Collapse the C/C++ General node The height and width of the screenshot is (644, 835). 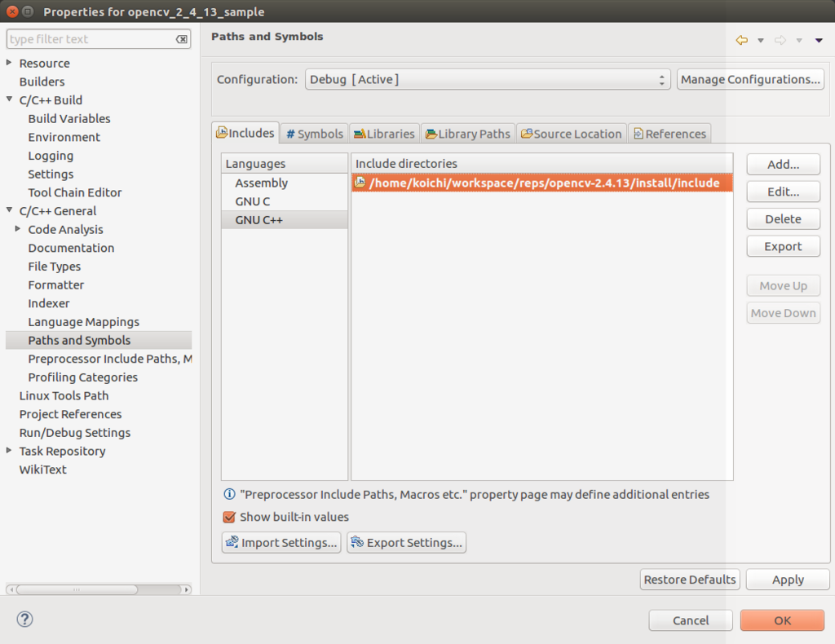[x=9, y=210]
